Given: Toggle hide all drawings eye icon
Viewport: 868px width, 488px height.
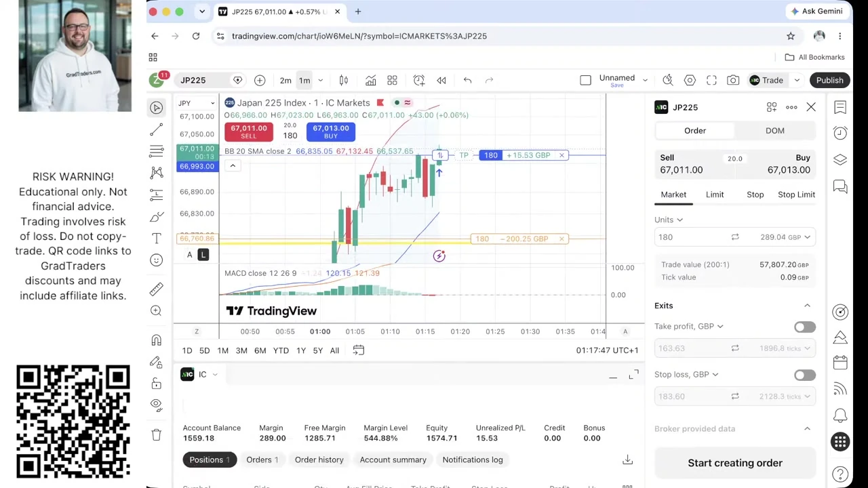Looking at the screenshot, I should 157,405.
